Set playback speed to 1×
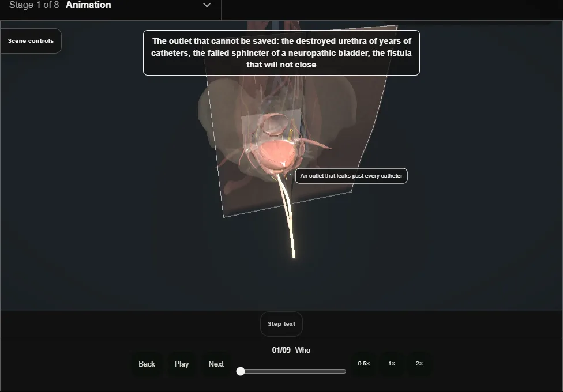This screenshot has height=392, width=563. point(392,364)
